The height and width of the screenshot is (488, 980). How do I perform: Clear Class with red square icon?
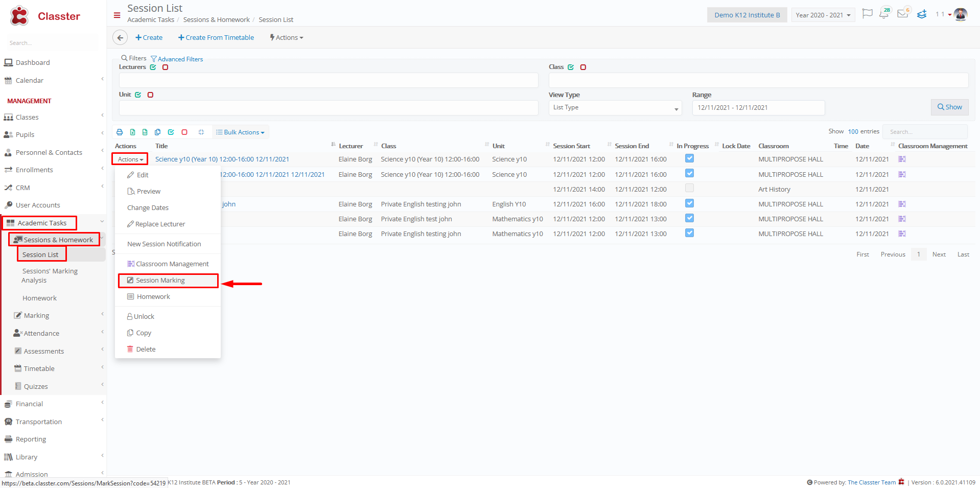coord(583,67)
